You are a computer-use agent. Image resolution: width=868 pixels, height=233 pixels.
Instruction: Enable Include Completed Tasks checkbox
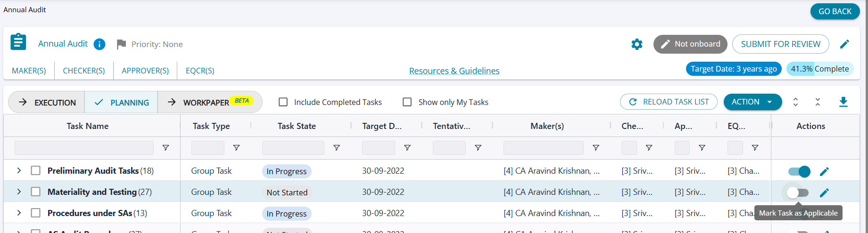coord(283,102)
